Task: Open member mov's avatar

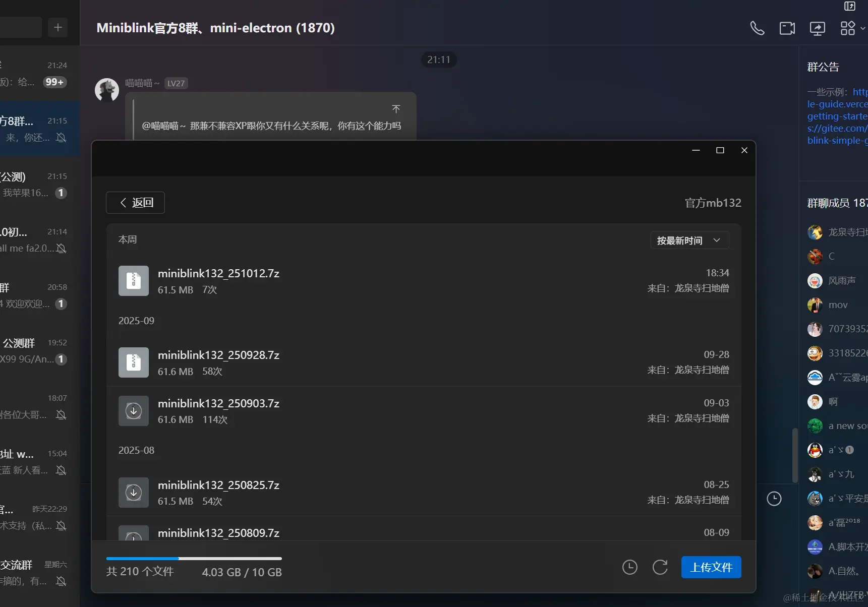Action: tap(815, 305)
